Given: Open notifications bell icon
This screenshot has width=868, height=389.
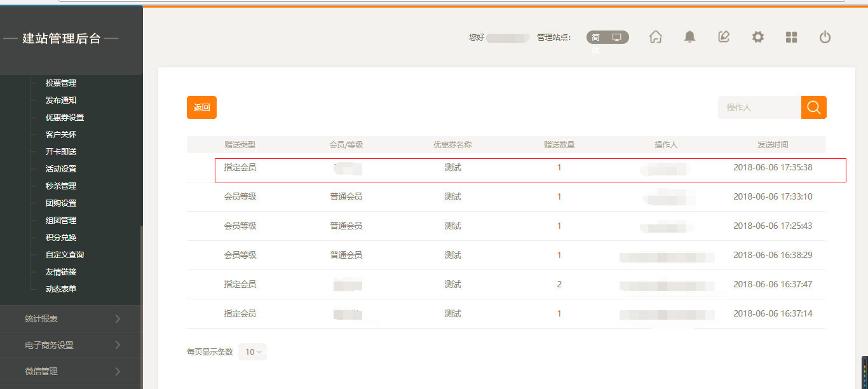Looking at the screenshot, I should (x=689, y=38).
